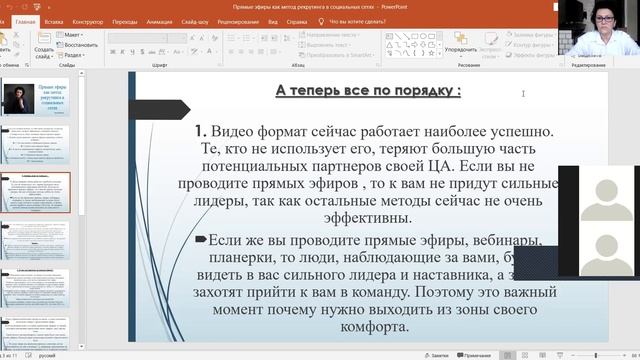
Task: Switch to the Вставка tab
Action: [x=54, y=22]
